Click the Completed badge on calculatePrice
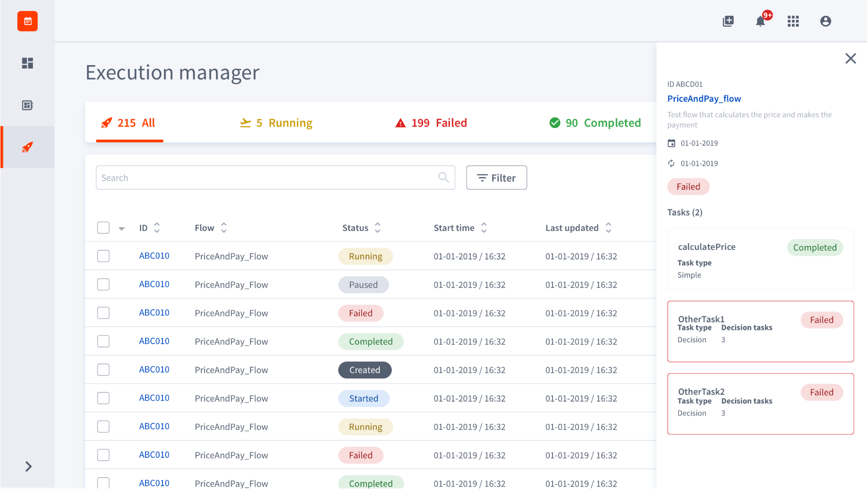Image resolution: width=868 pixels, height=489 pixels. [815, 247]
